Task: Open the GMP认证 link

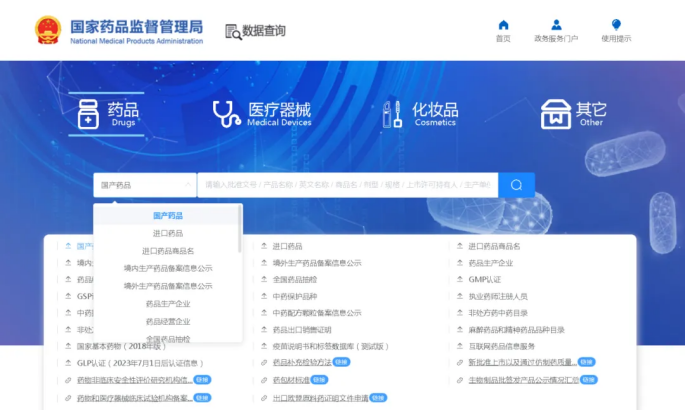Action: tap(484, 279)
